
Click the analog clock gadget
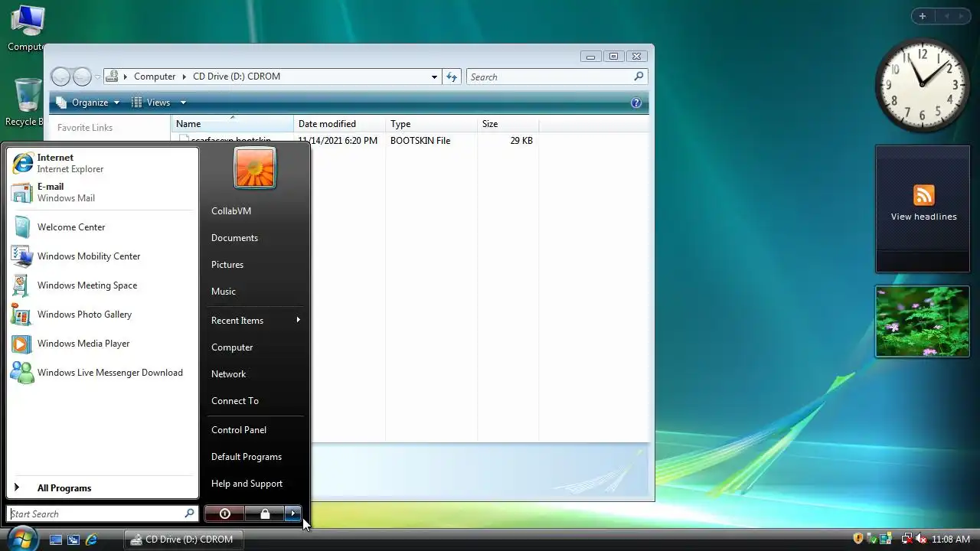coord(922,85)
